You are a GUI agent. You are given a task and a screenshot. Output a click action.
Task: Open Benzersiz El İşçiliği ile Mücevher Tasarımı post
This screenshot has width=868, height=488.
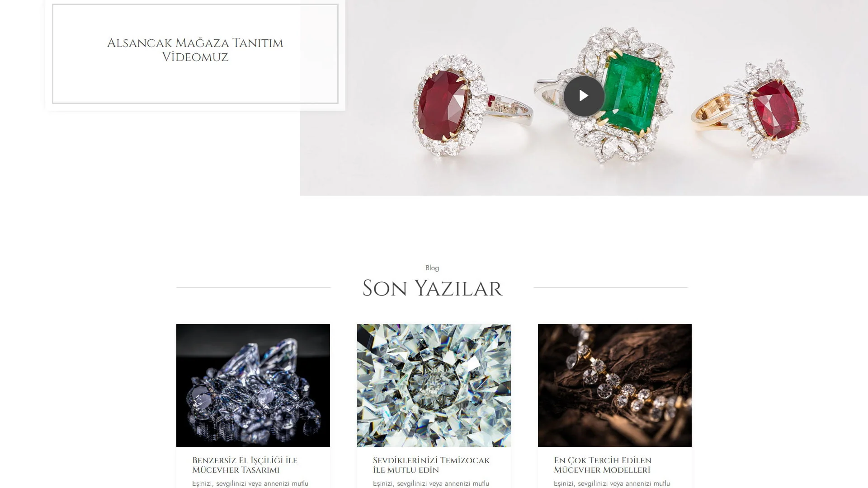pos(245,465)
